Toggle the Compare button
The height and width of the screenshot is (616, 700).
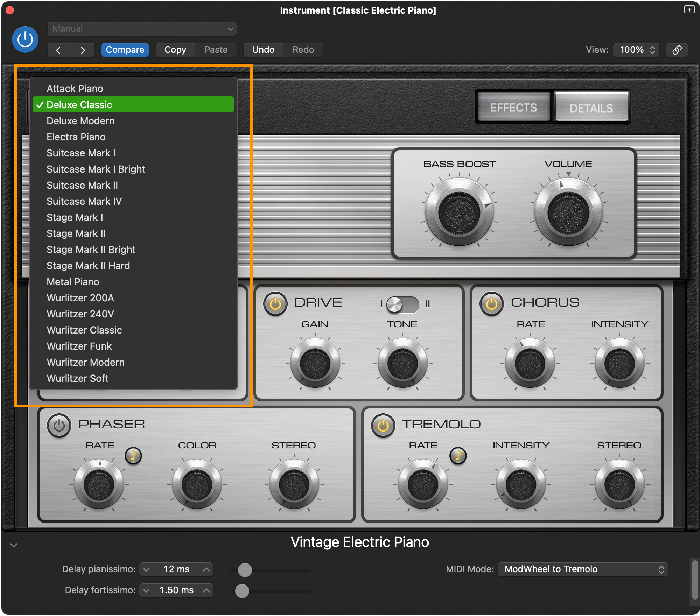click(x=125, y=50)
